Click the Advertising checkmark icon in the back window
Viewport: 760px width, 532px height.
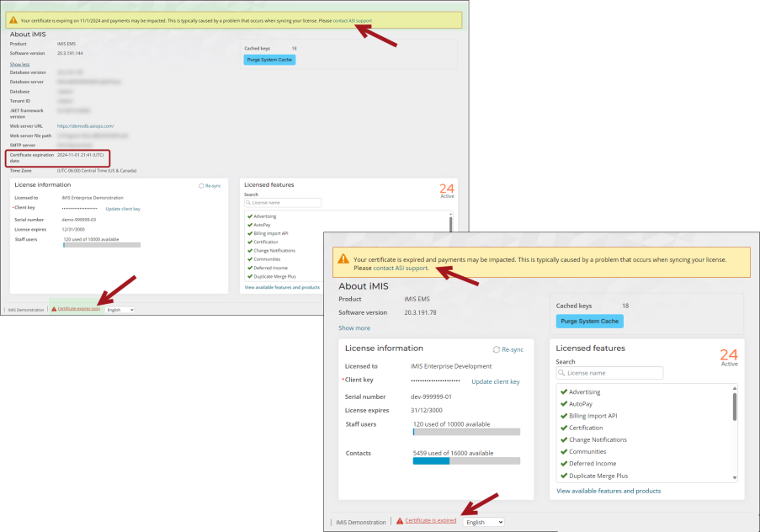point(250,216)
